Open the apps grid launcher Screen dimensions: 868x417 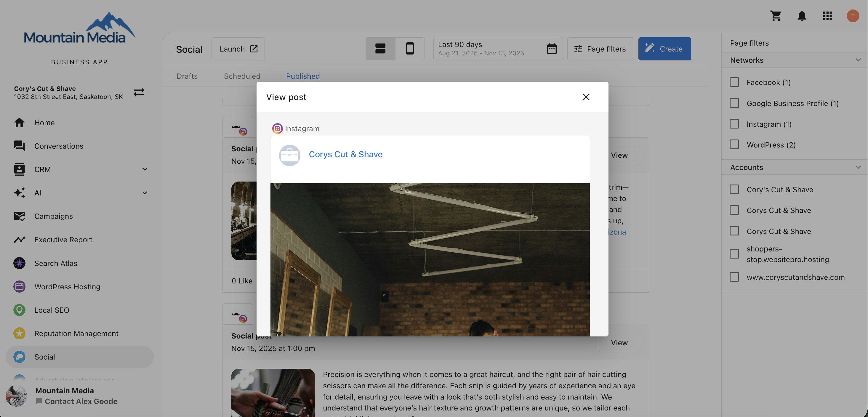(828, 16)
